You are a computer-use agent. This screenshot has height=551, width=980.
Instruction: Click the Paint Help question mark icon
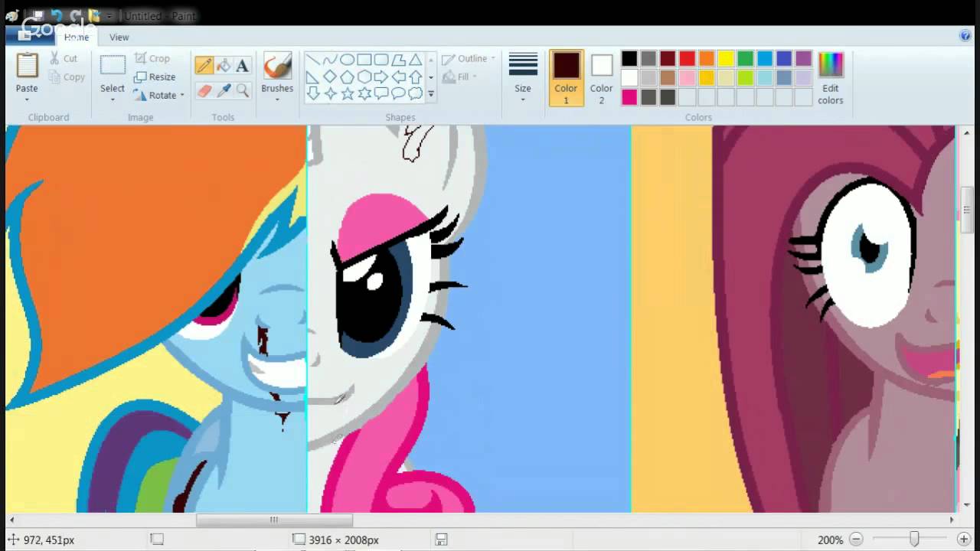coord(965,36)
